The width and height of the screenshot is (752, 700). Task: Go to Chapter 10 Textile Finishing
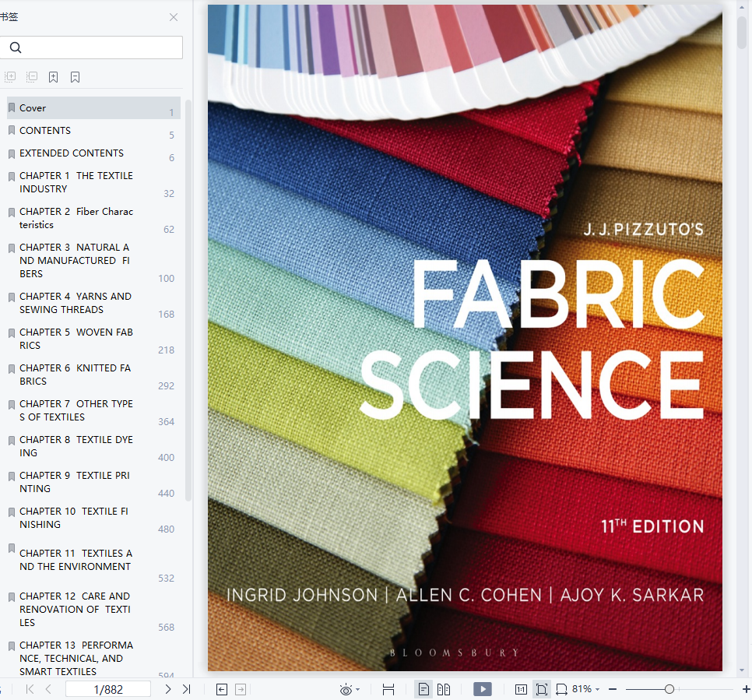coord(93,518)
